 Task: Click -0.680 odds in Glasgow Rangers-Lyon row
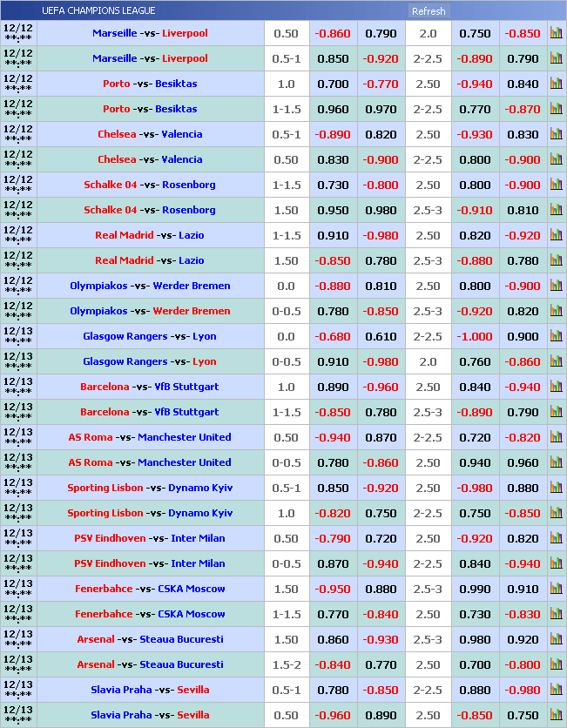tap(333, 337)
